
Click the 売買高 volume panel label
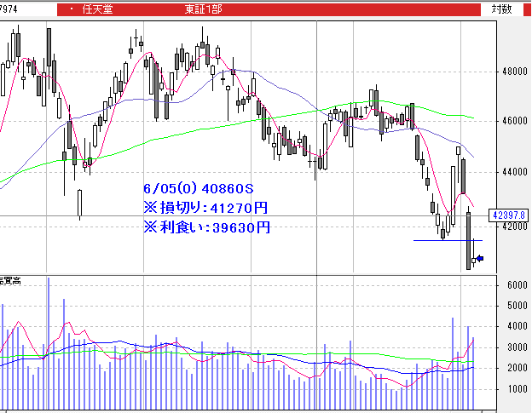(x=10, y=280)
